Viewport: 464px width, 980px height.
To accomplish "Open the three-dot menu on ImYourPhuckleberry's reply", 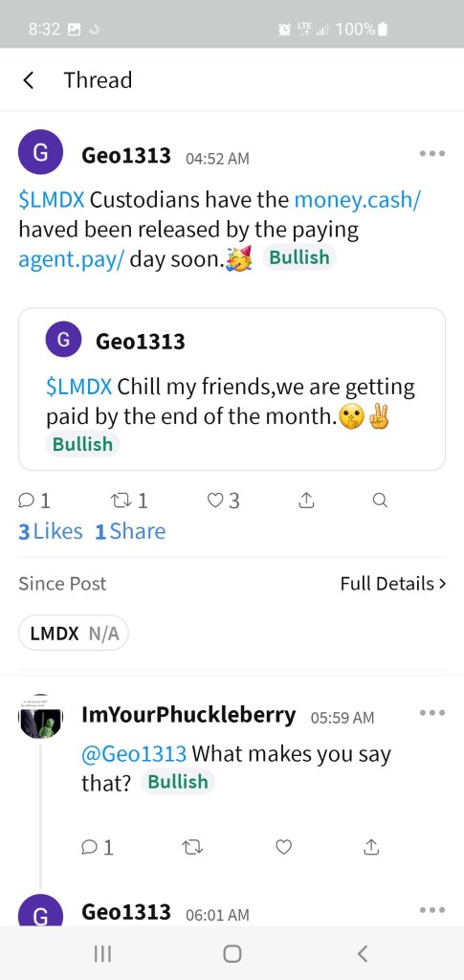I will (x=432, y=712).
